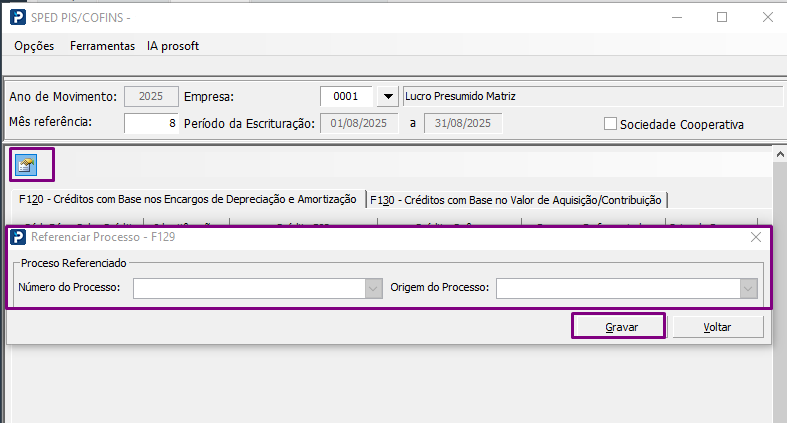
Task: Expand the Origem do Processo dropdown
Action: tap(748, 289)
